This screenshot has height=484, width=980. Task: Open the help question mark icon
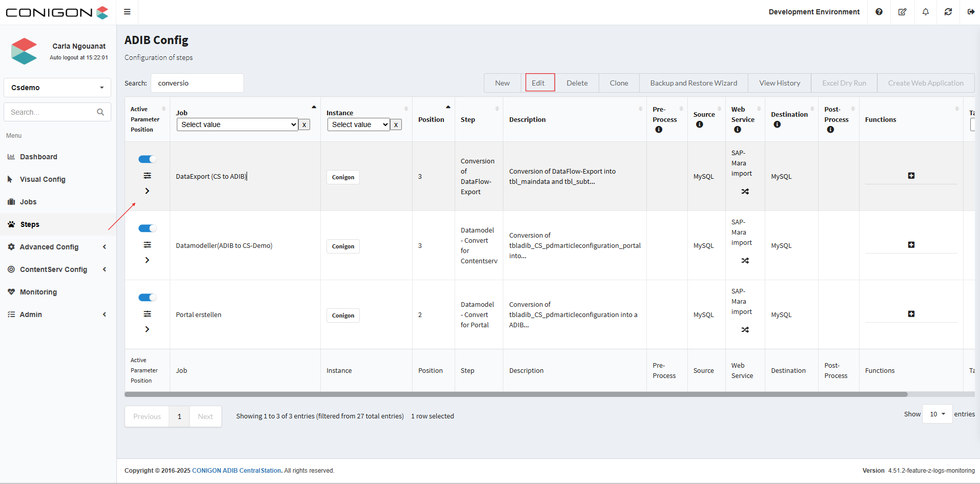[x=879, y=12]
